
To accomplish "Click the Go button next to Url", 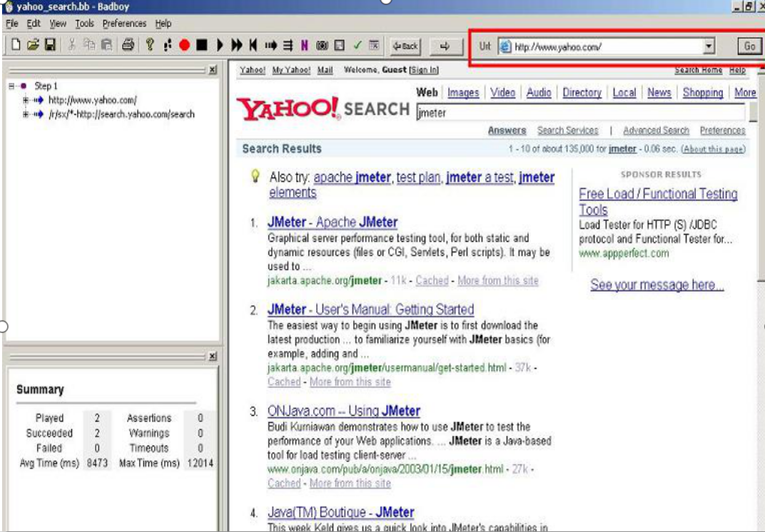I will (x=750, y=46).
